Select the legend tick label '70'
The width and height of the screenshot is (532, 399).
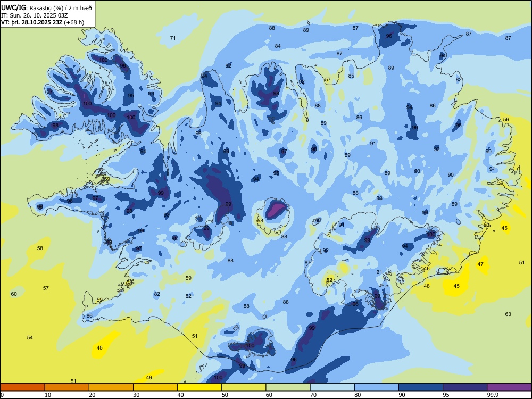(313, 395)
